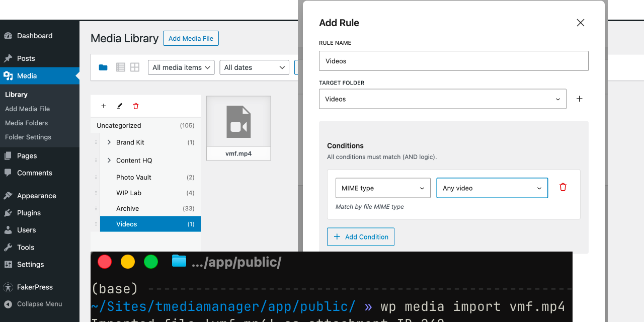The image size is (644, 322).
Task: Expand the Brand Kit folder
Action: [109, 142]
